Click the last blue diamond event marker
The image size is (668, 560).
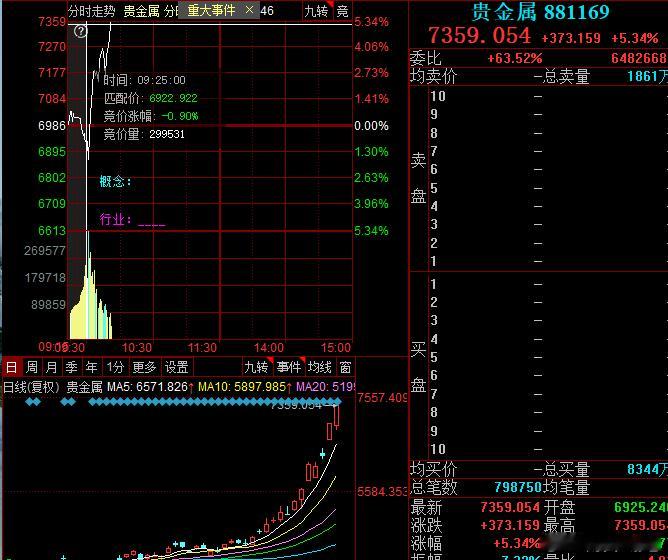pos(338,401)
